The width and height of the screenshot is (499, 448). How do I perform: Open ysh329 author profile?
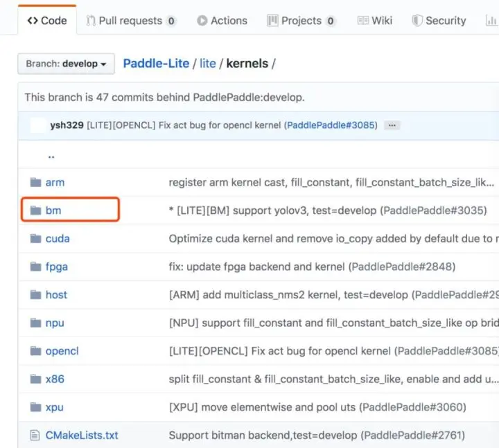(x=67, y=125)
